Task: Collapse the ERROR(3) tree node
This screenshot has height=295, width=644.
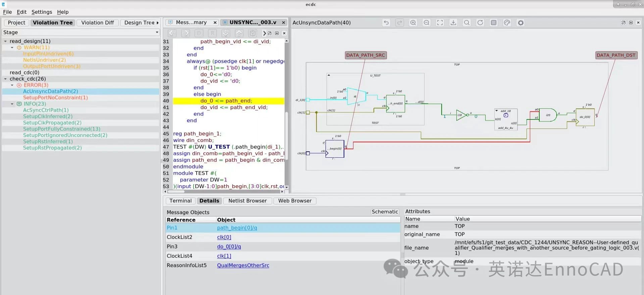Action: pos(12,85)
